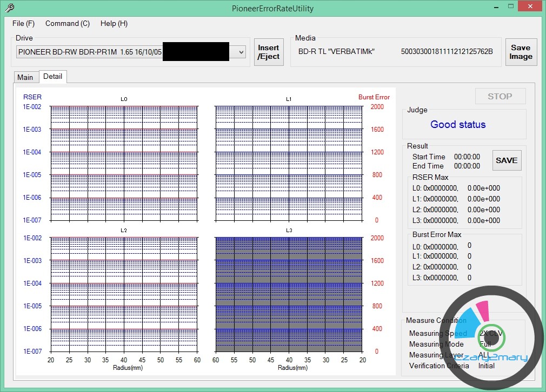
Task: Click inside the L0 layer graph
Action: coord(124,163)
